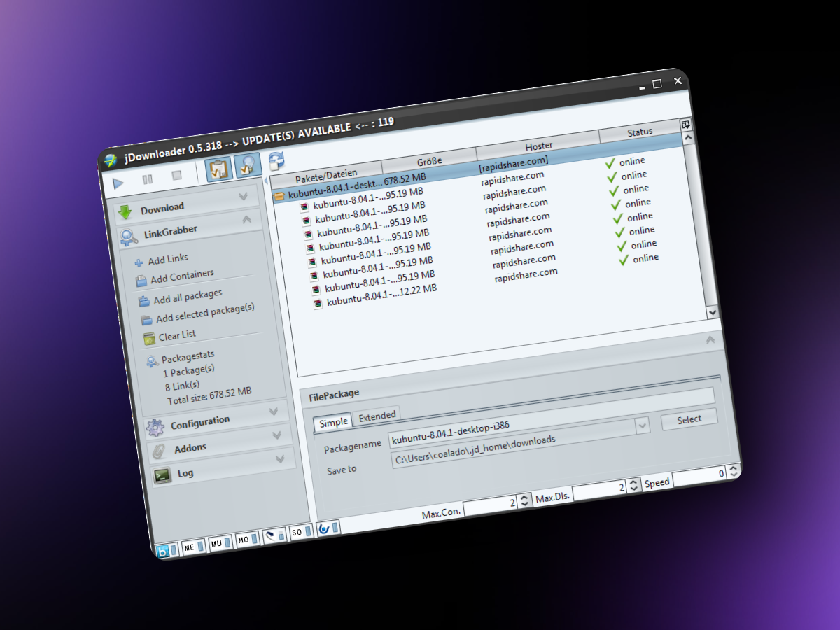Open the column chooser icon above scrollbar
The width and height of the screenshot is (840, 630).
click(x=685, y=124)
